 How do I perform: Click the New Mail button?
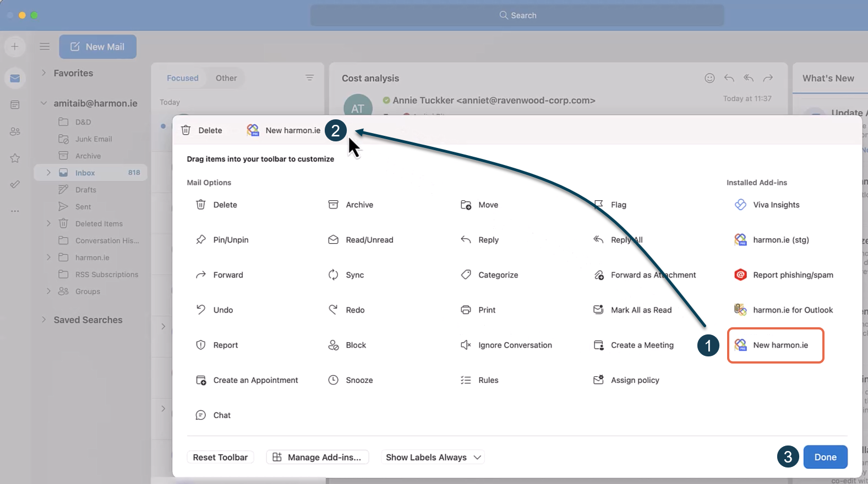(x=98, y=47)
